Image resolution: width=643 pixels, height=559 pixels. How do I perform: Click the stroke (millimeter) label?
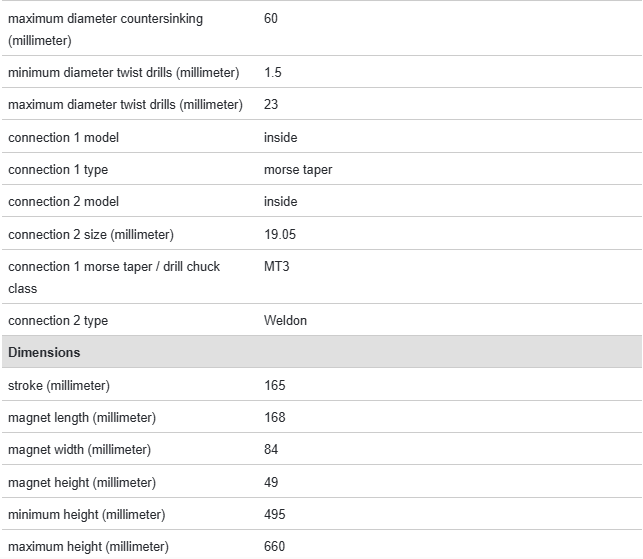59,386
